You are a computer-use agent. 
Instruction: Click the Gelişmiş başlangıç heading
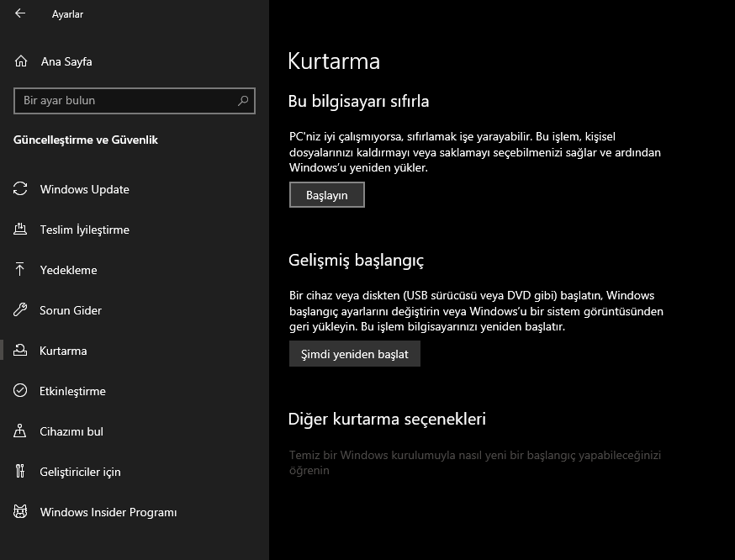357,260
